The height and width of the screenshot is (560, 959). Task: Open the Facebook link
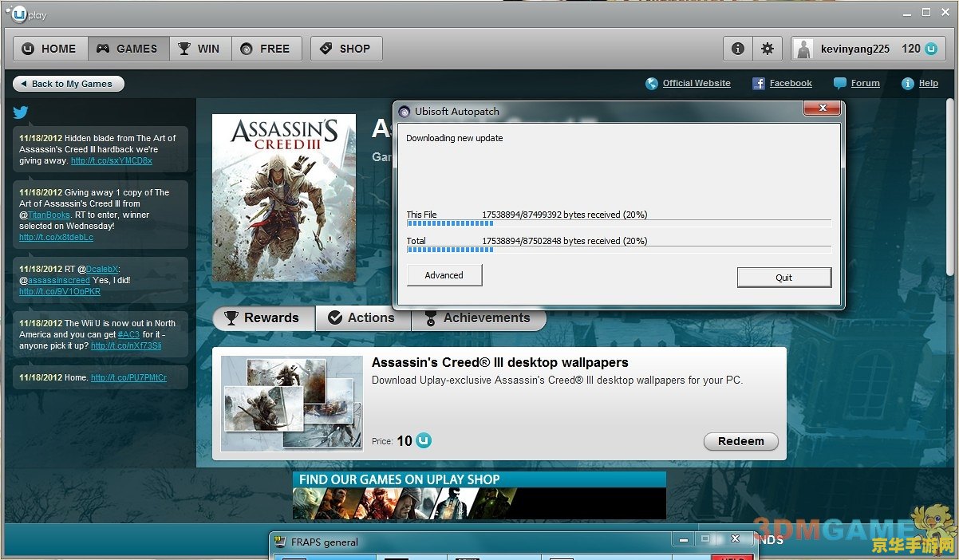(x=791, y=83)
